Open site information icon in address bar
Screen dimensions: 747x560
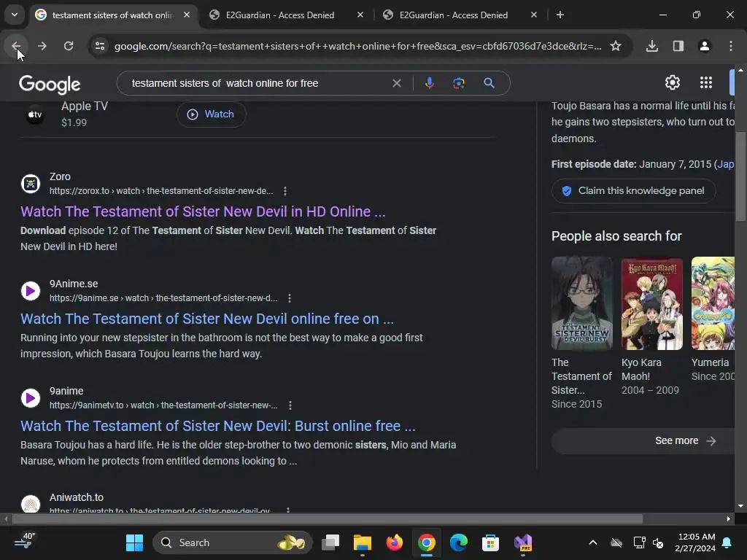100,46
